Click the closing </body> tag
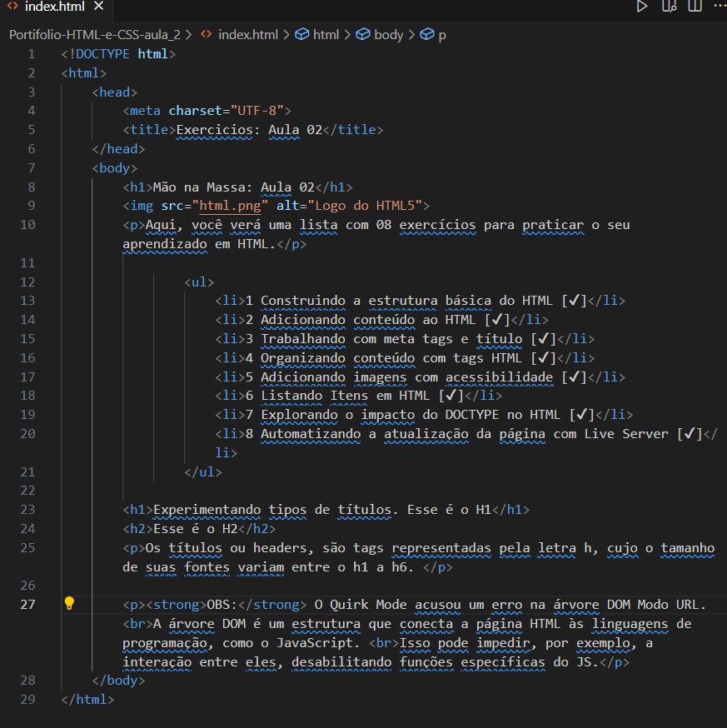 tap(118, 681)
